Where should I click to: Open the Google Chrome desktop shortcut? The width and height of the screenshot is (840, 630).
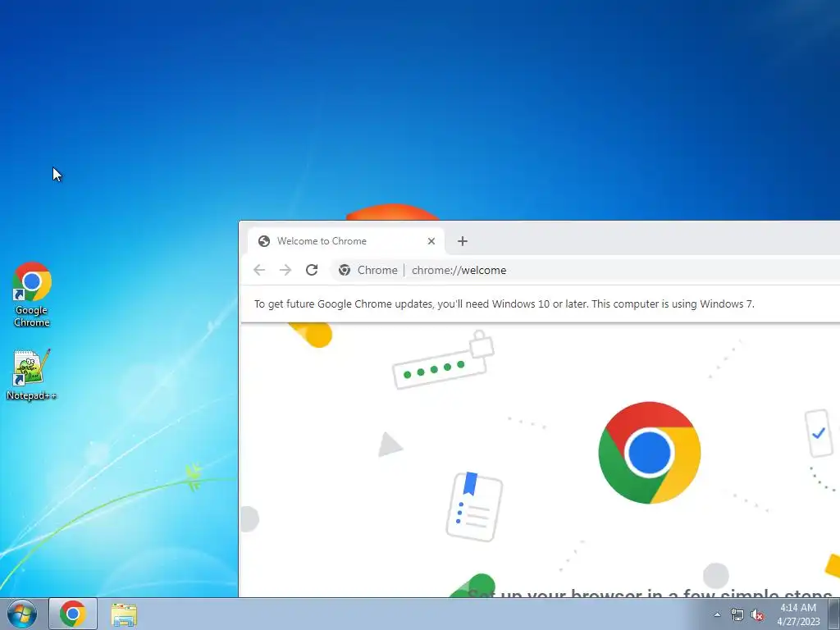coord(32,294)
